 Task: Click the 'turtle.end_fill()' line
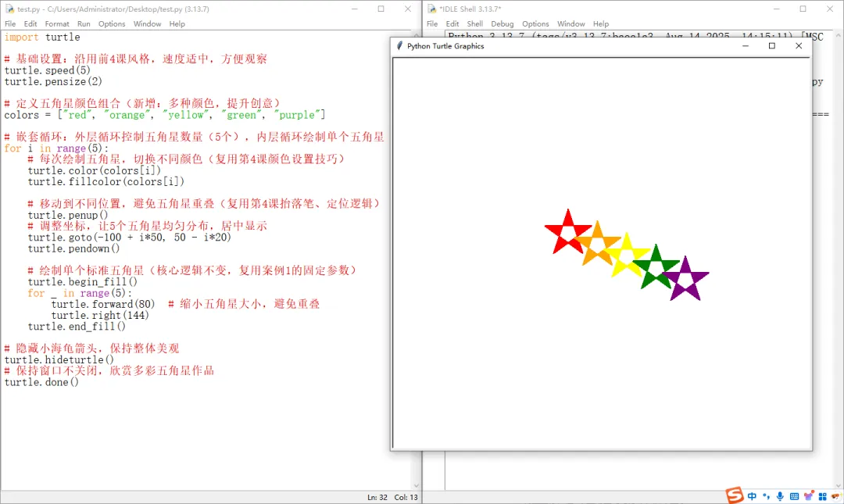77,327
